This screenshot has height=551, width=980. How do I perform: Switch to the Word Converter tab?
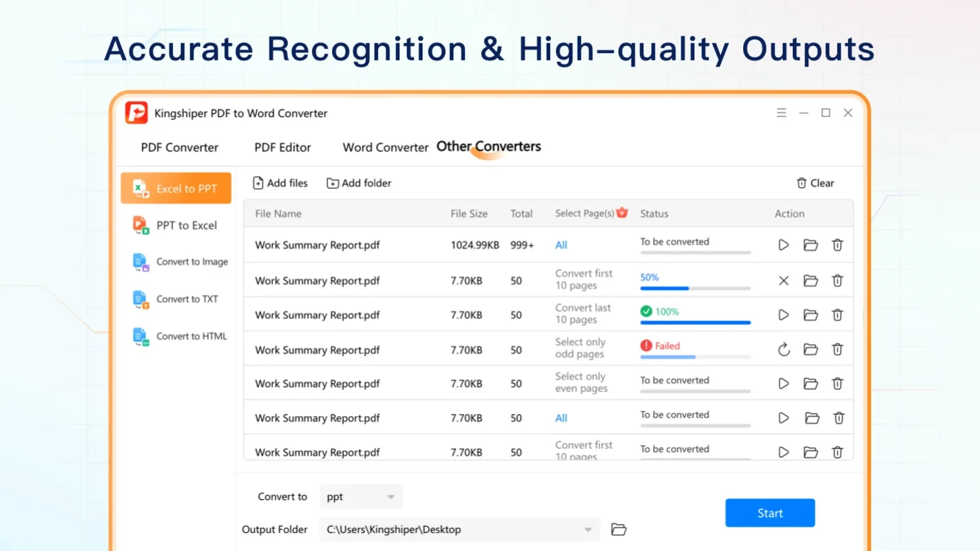[x=386, y=147]
